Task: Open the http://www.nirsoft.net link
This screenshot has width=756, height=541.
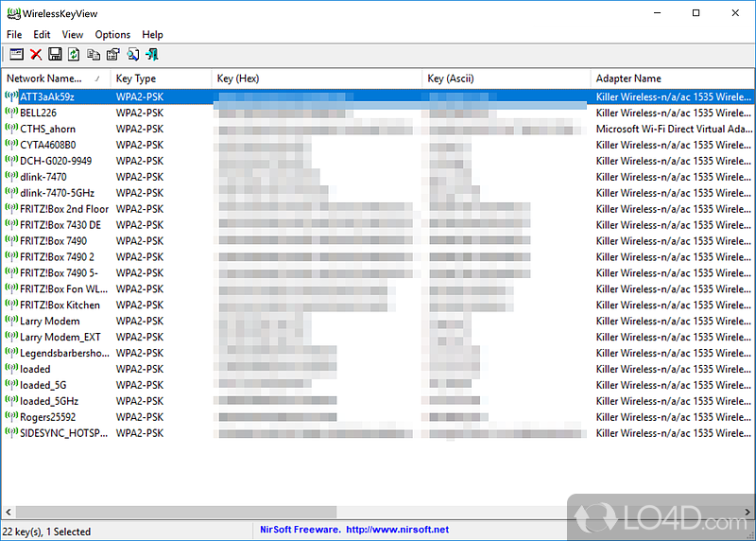Action: click(x=397, y=530)
